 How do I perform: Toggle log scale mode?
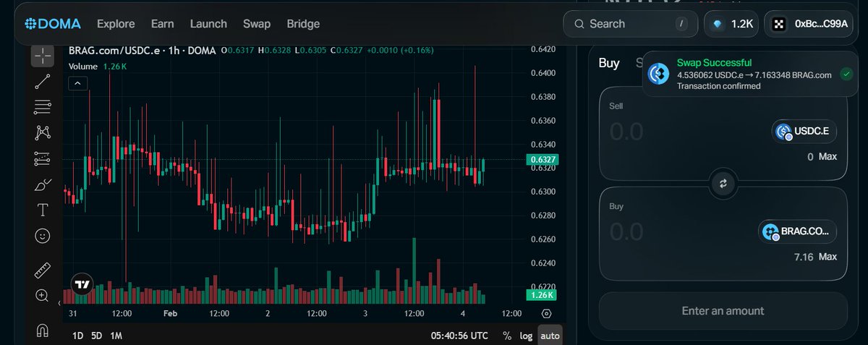pyautogui.click(x=526, y=336)
